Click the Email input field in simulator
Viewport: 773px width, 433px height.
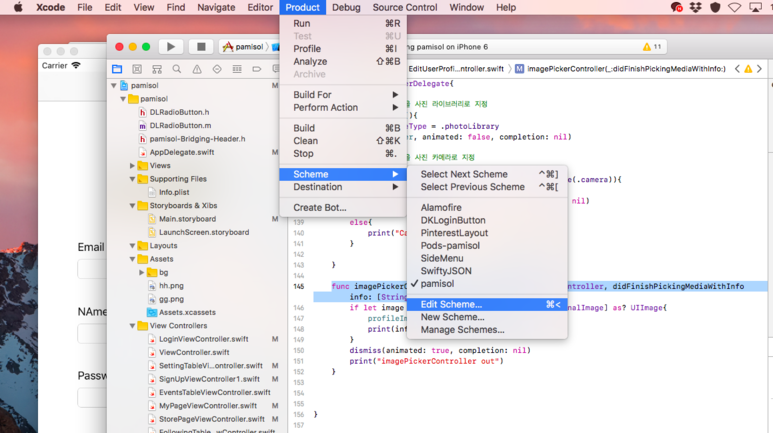[92, 269]
